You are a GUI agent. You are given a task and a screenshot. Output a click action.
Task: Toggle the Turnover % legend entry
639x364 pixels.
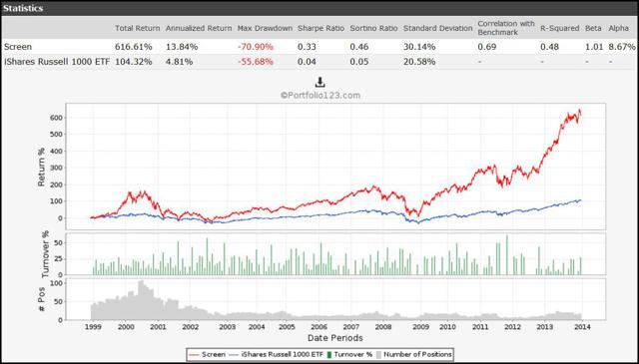pyautogui.click(x=350, y=354)
